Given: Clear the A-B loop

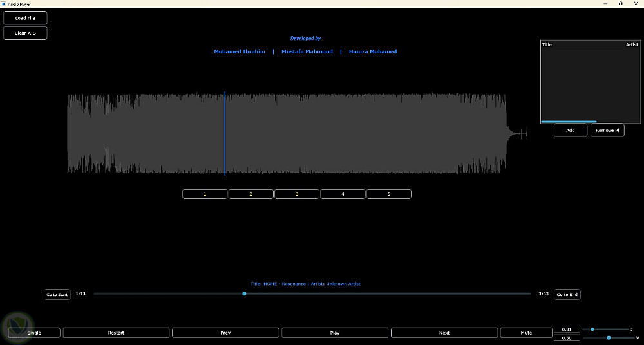Looking at the screenshot, I should coord(25,33).
